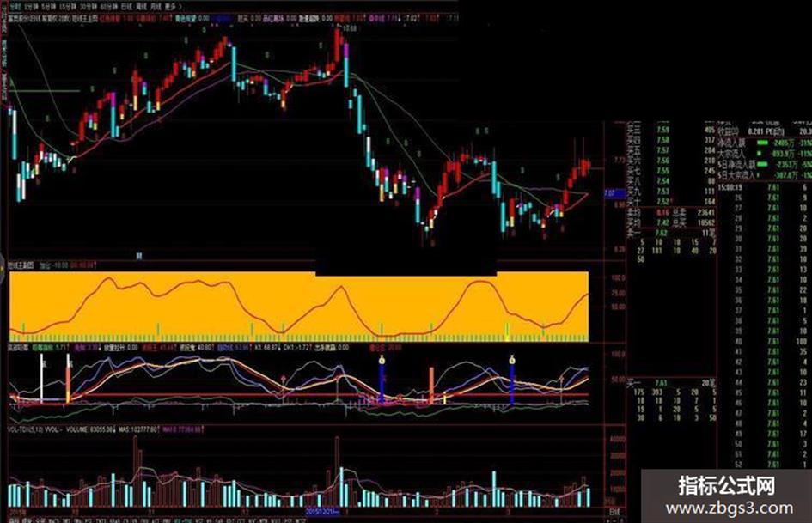812x523 pixels.
Task: Click the 5日大宗流入 row label
Action: point(736,175)
